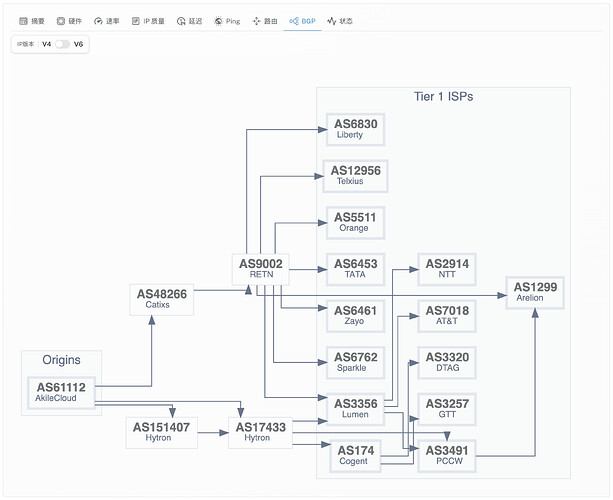
Task: Click the AS6453 TATA node
Action: pyautogui.click(x=356, y=269)
